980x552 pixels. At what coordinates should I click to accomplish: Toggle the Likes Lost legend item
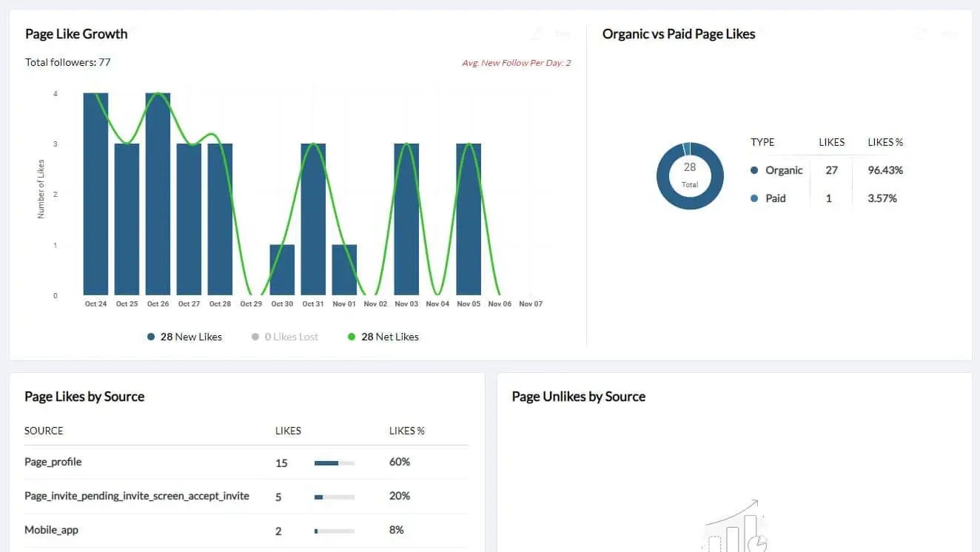[285, 337]
